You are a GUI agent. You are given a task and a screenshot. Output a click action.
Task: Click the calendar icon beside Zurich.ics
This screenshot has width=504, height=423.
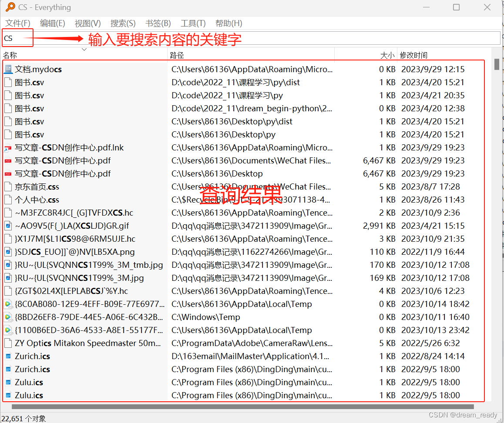pos(7,356)
